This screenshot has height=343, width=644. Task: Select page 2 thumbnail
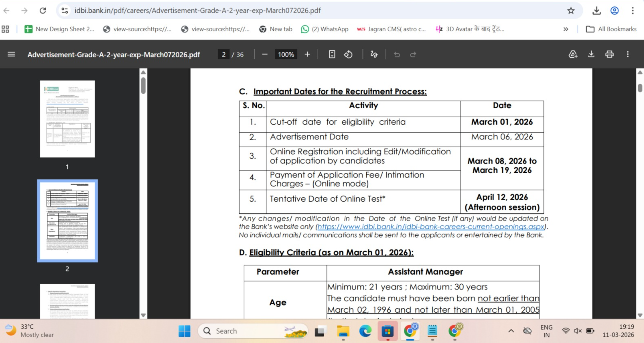click(x=67, y=221)
